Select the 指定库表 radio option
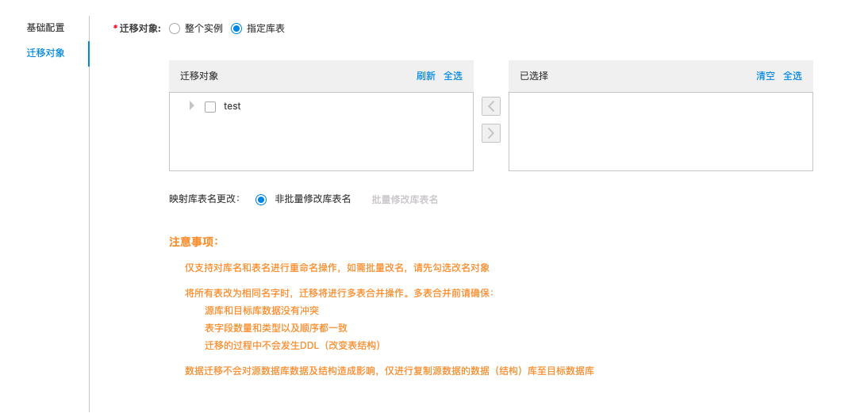 236,29
